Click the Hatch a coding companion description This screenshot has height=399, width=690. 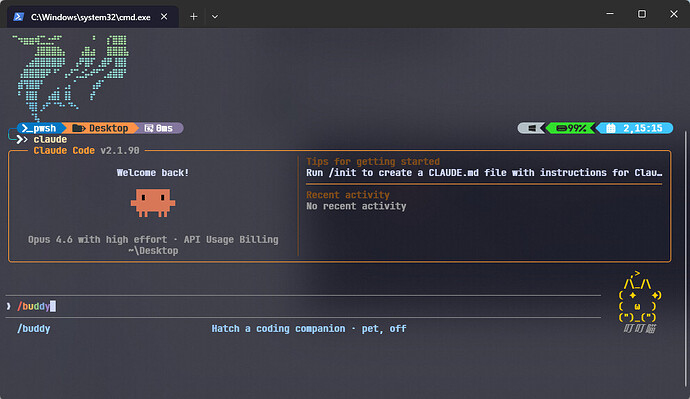[x=308, y=329]
